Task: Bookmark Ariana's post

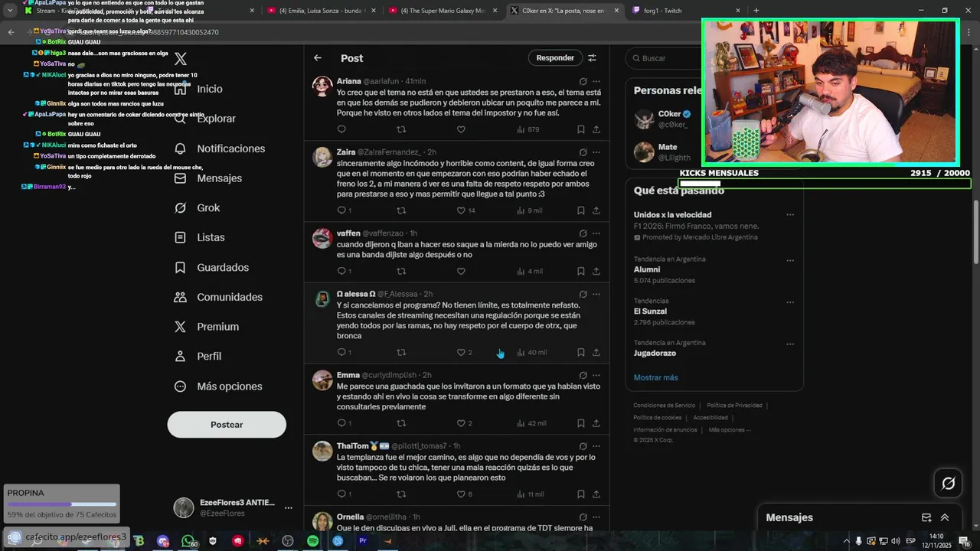Action: [x=581, y=129]
